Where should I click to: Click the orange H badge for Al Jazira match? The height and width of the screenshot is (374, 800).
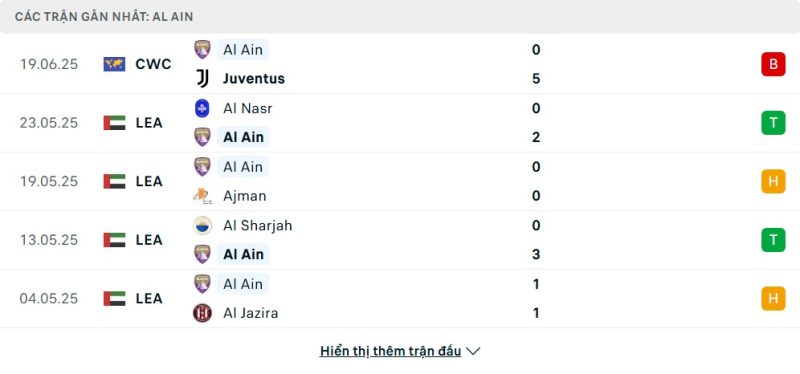(773, 298)
